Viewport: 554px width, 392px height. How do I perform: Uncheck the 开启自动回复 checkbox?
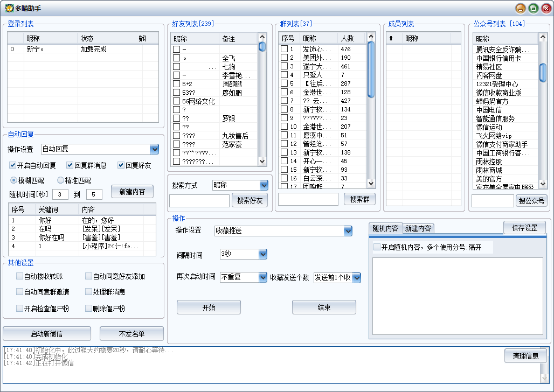pos(13,165)
